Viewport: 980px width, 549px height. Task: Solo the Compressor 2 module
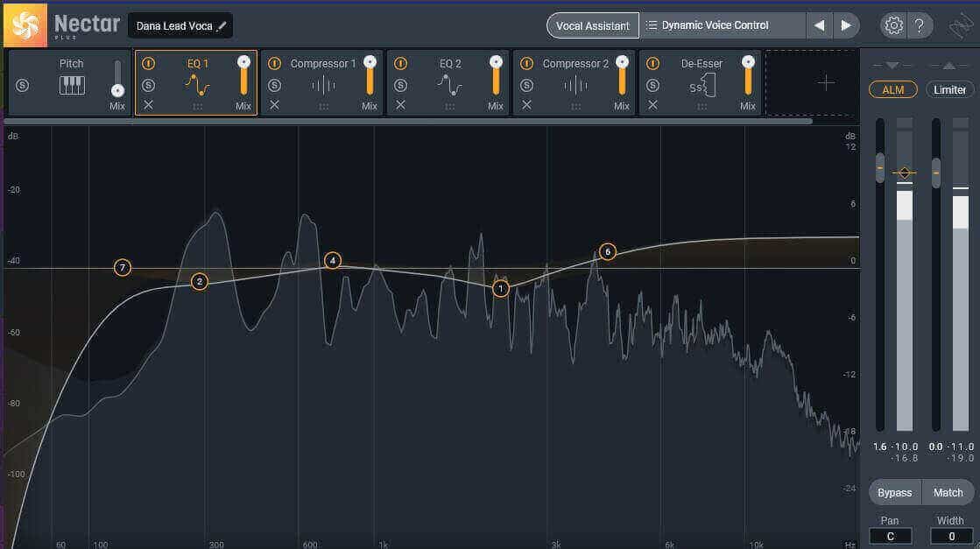[x=527, y=85]
